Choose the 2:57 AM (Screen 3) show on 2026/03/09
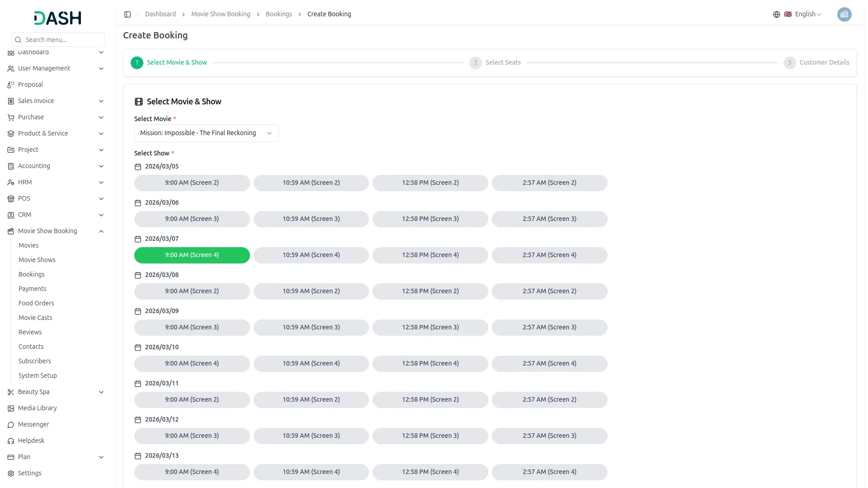868x488 pixels. tap(549, 327)
